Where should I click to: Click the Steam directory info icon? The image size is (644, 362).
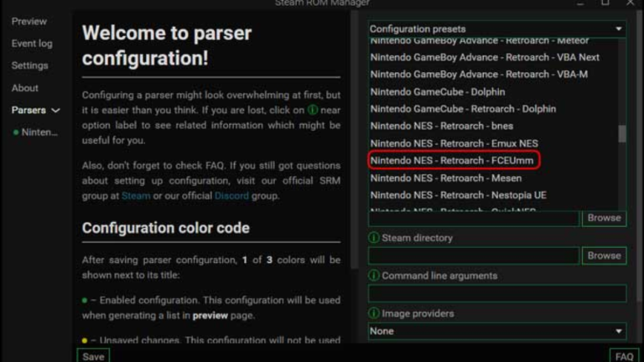(374, 238)
